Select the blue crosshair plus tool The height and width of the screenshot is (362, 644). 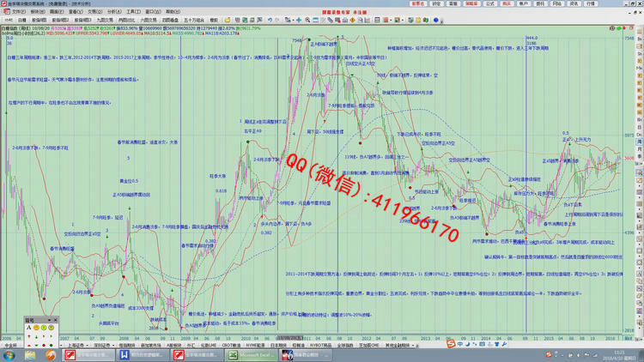[x=299, y=20]
